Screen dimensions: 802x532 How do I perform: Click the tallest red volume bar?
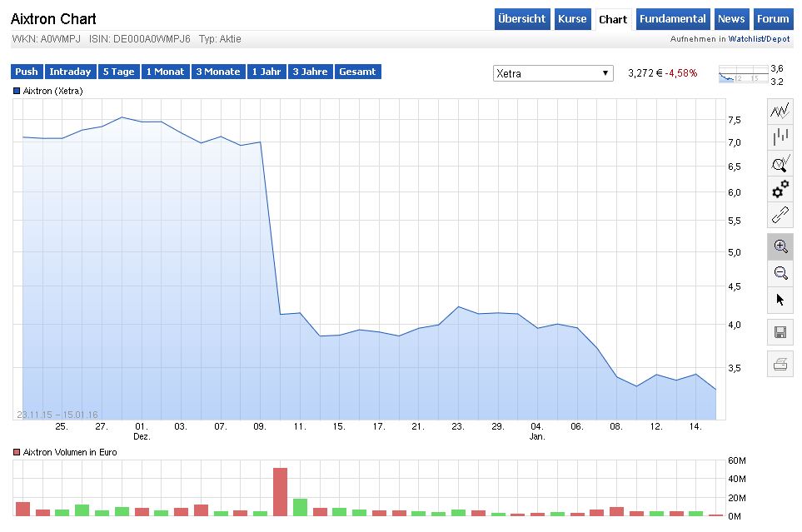coord(281,491)
